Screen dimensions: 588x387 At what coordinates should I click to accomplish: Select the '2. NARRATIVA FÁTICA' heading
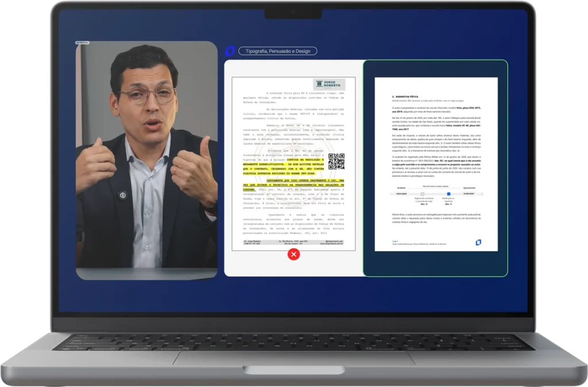[405, 96]
